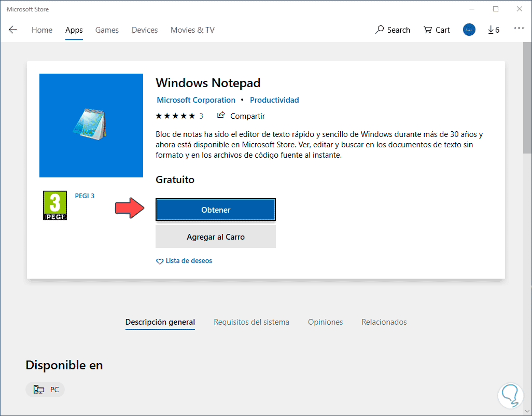Open the PEGI 3 text link
Viewport: 532px width, 416px height.
click(x=85, y=196)
